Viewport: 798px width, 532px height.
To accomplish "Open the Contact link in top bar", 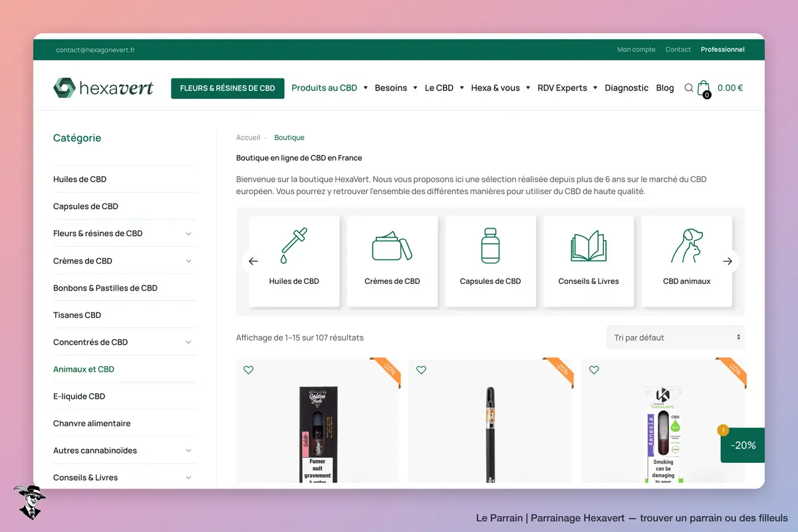I will point(678,49).
